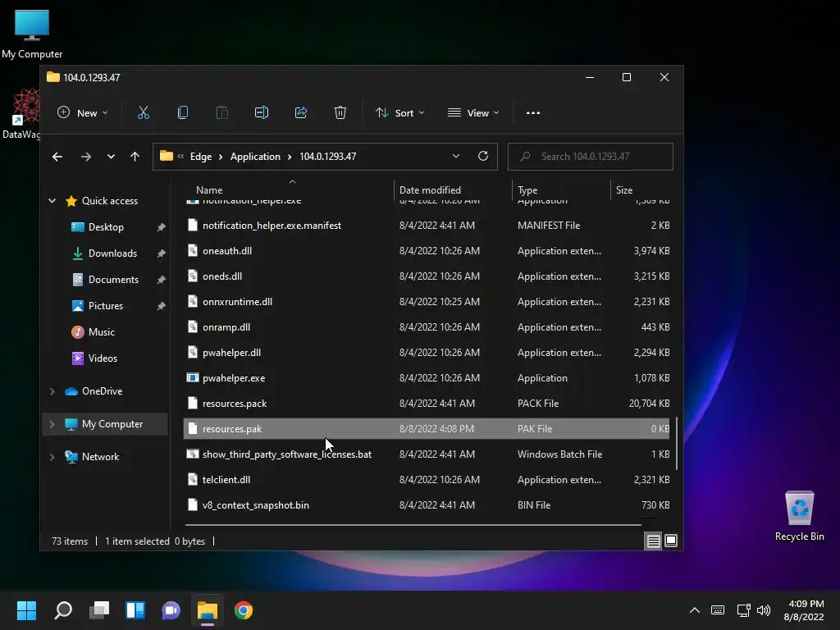Viewport: 840px width, 630px height.
Task: Click the Share icon in toolbar
Action: click(x=301, y=112)
